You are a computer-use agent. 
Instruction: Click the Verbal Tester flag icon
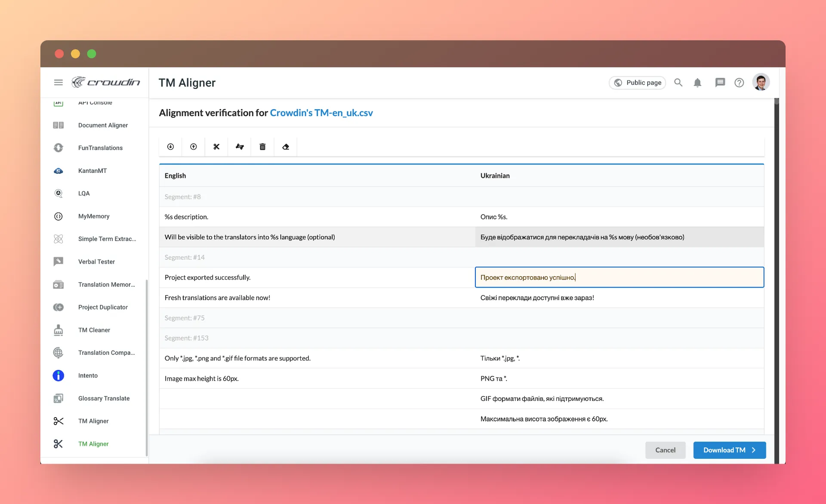(59, 261)
